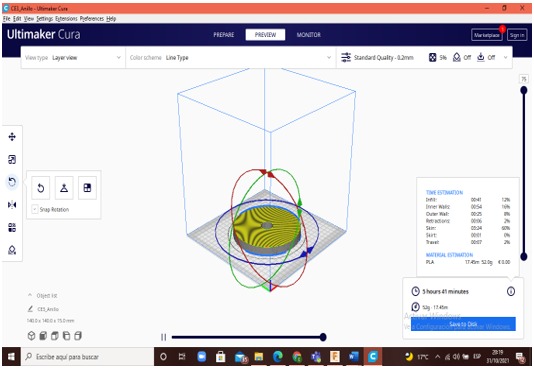Open the View menu
This screenshot has height=369, width=534.
(x=29, y=18)
